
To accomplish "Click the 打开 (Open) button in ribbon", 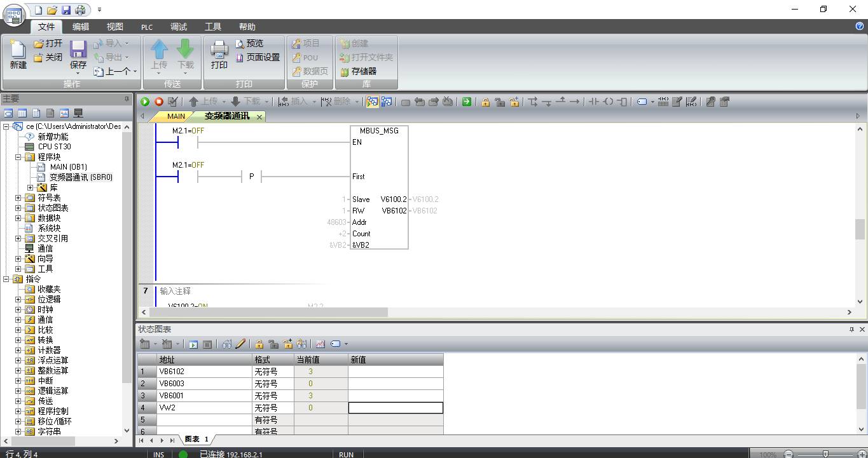I will tap(48, 43).
